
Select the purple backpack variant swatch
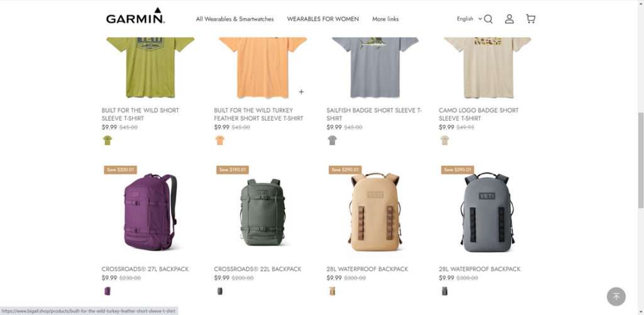107,291
